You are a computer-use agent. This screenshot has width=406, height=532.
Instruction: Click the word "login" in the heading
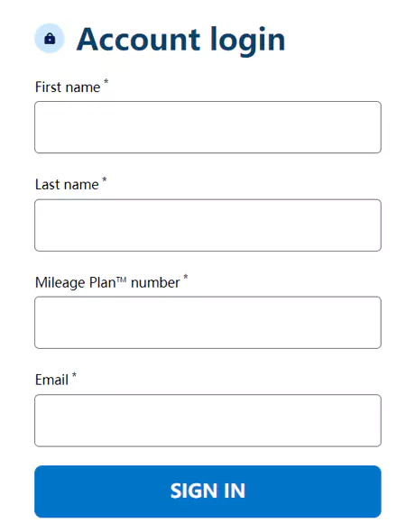(x=248, y=41)
